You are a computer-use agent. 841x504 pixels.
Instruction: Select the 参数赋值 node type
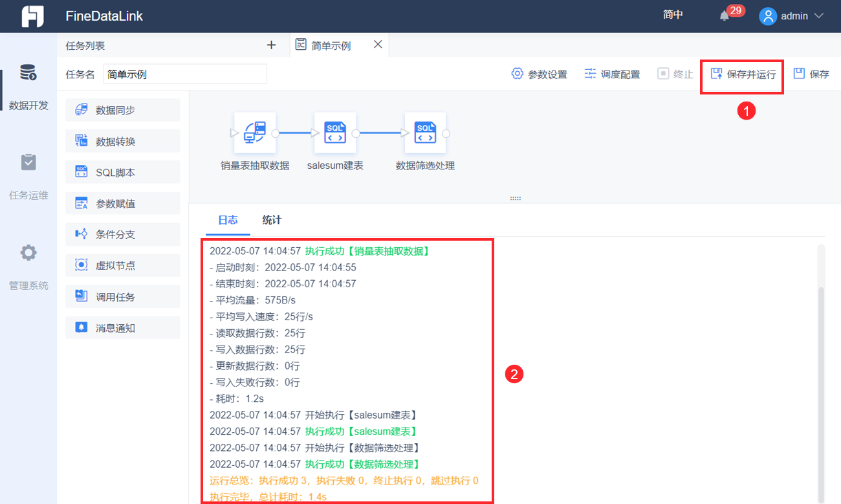[x=123, y=203]
